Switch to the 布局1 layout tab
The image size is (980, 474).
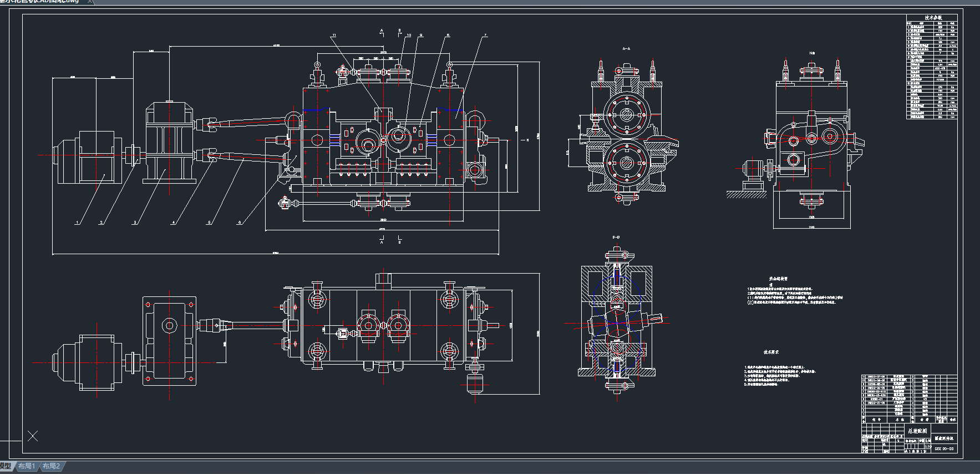[26, 466]
